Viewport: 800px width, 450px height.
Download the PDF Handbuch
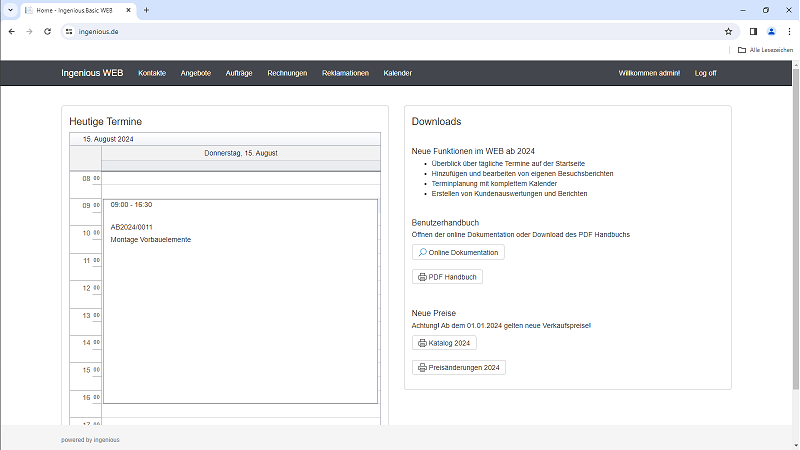[447, 277]
